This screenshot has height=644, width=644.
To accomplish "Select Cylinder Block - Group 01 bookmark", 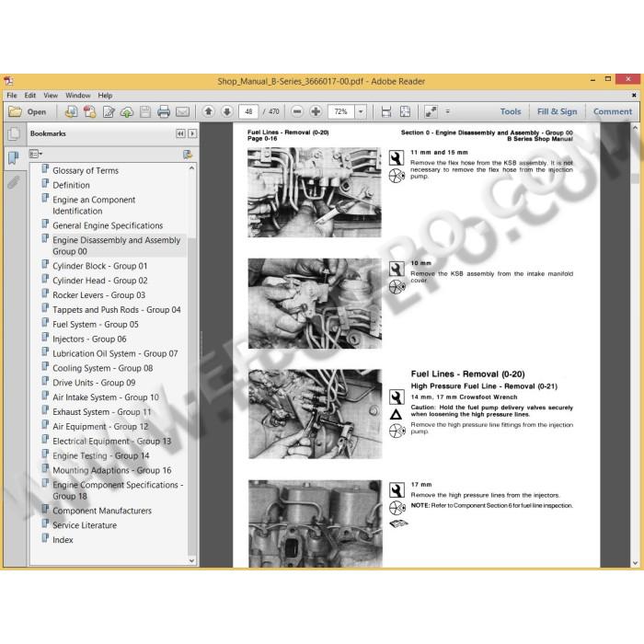I will tap(99, 266).
